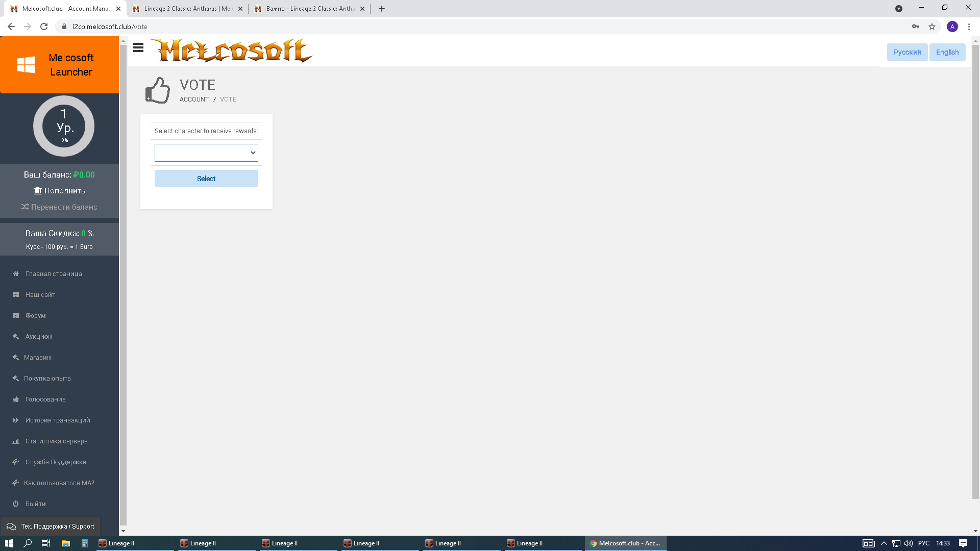Click Служба Поддержки (Support service)

point(56,462)
